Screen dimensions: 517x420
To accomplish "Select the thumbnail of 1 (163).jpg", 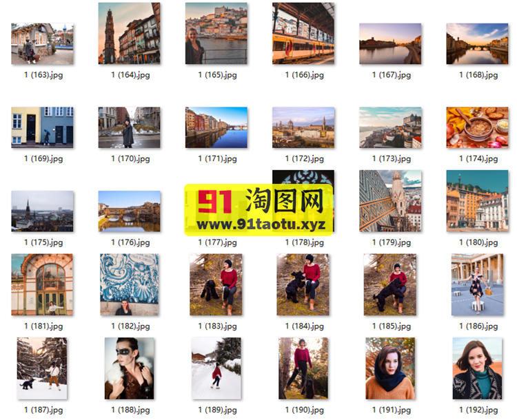I will (42, 44).
